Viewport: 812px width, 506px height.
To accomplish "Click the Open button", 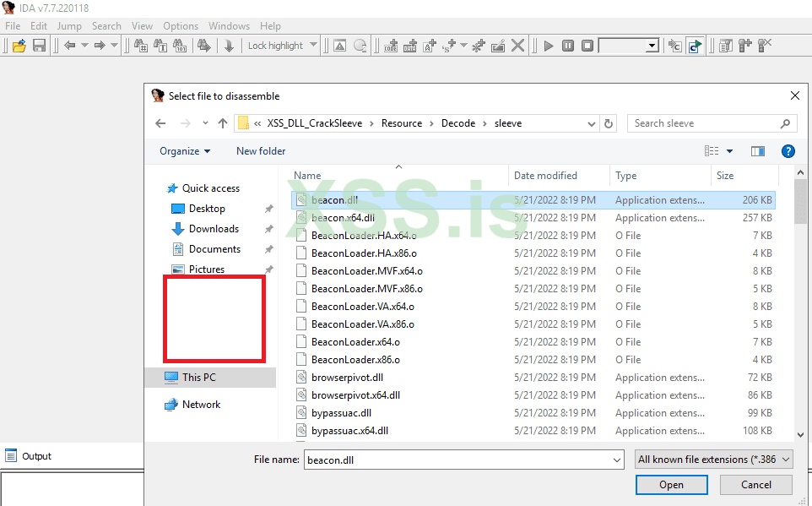I will pyautogui.click(x=671, y=485).
